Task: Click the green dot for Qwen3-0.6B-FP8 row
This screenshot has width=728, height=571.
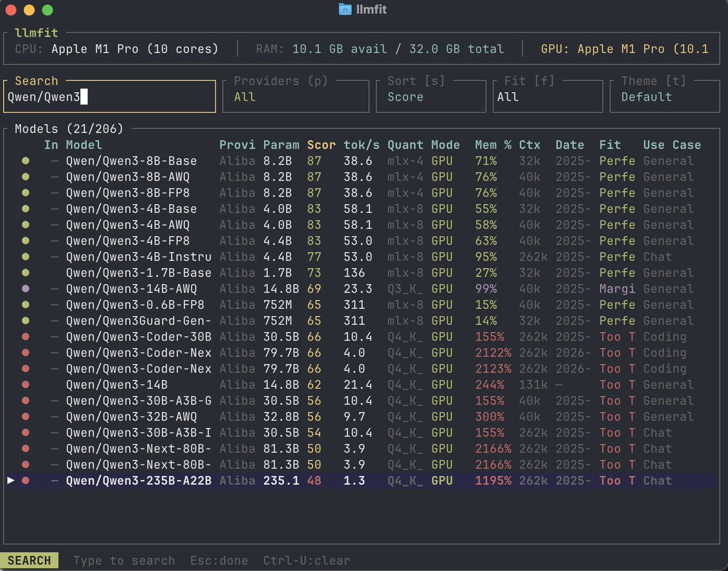Action: tap(25, 305)
